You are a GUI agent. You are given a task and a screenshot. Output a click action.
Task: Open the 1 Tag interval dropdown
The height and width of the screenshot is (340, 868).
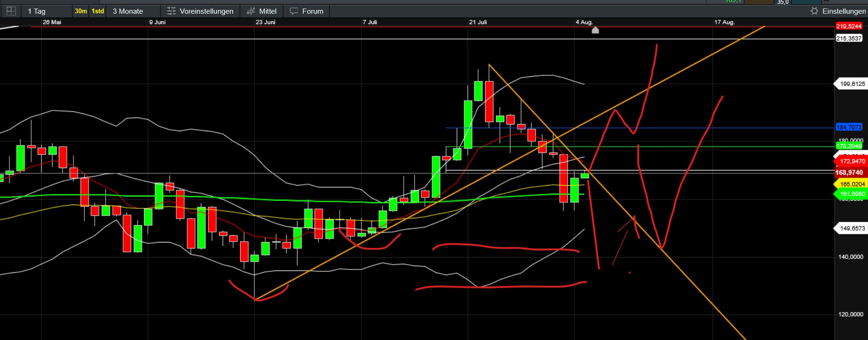tap(46, 11)
